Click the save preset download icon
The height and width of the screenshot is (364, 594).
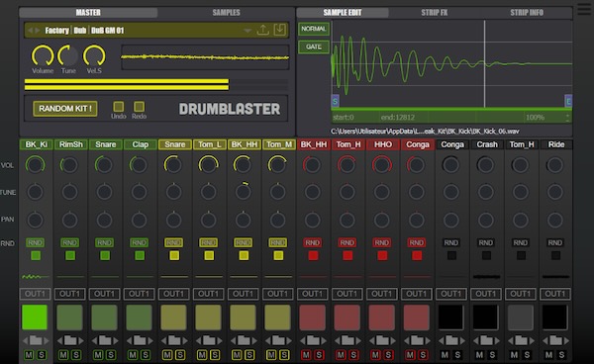point(279,30)
